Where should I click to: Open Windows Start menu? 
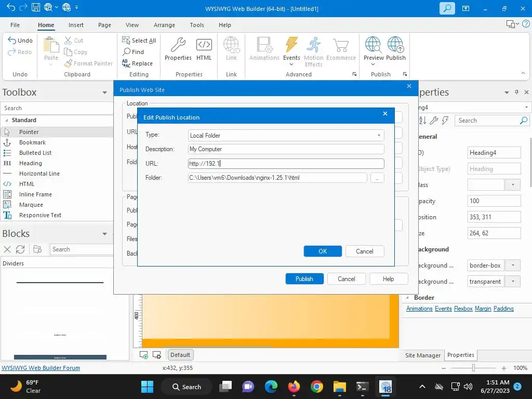[x=147, y=387]
